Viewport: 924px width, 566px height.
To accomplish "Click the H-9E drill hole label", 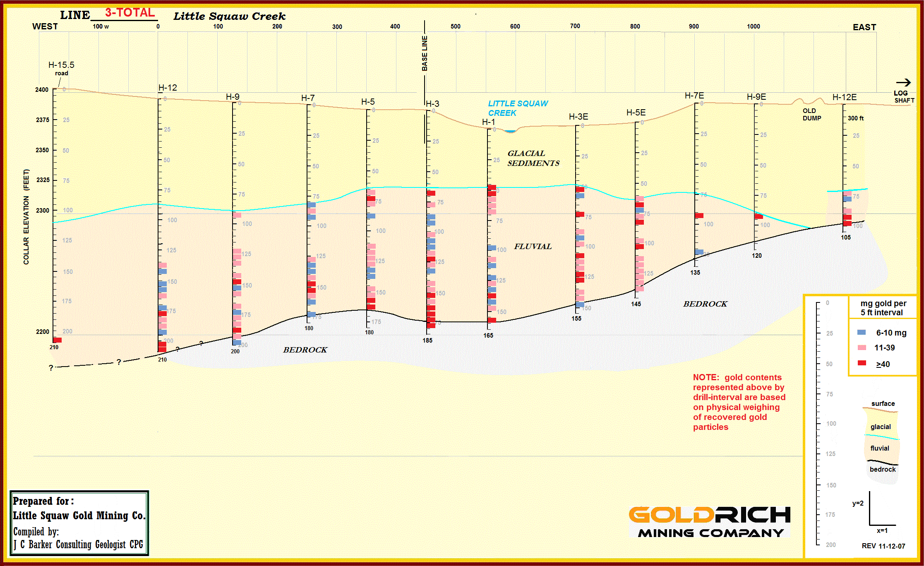I will 756,97.
